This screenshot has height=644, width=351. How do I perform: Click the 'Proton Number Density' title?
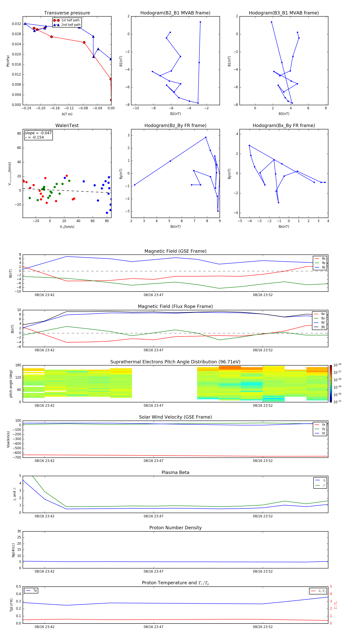[x=175, y=528]
